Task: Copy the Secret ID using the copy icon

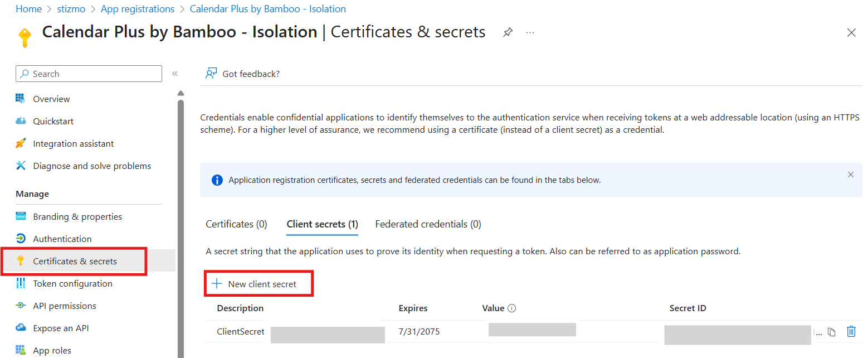Action: (x=832, y=331)
